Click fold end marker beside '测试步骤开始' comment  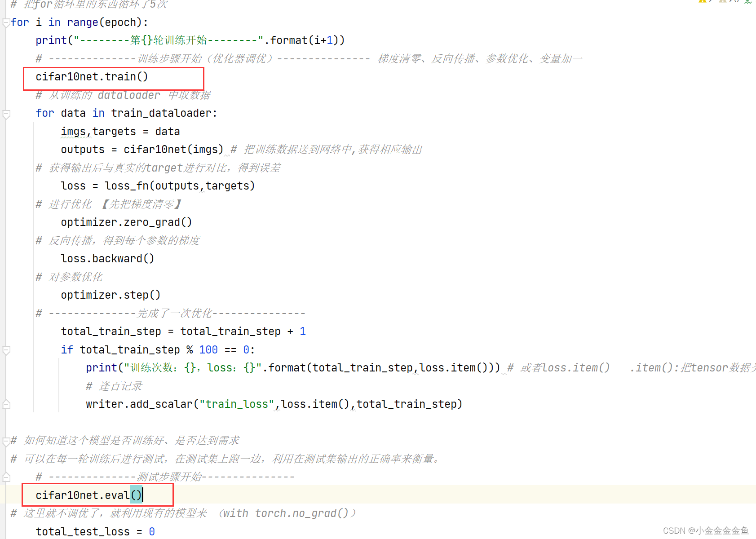6,477
